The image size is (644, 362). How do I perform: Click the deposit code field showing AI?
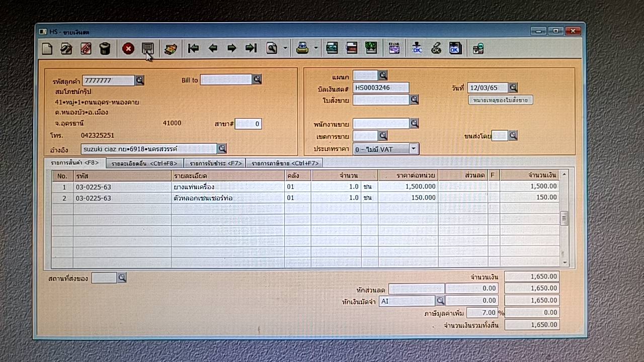(407, 300)
